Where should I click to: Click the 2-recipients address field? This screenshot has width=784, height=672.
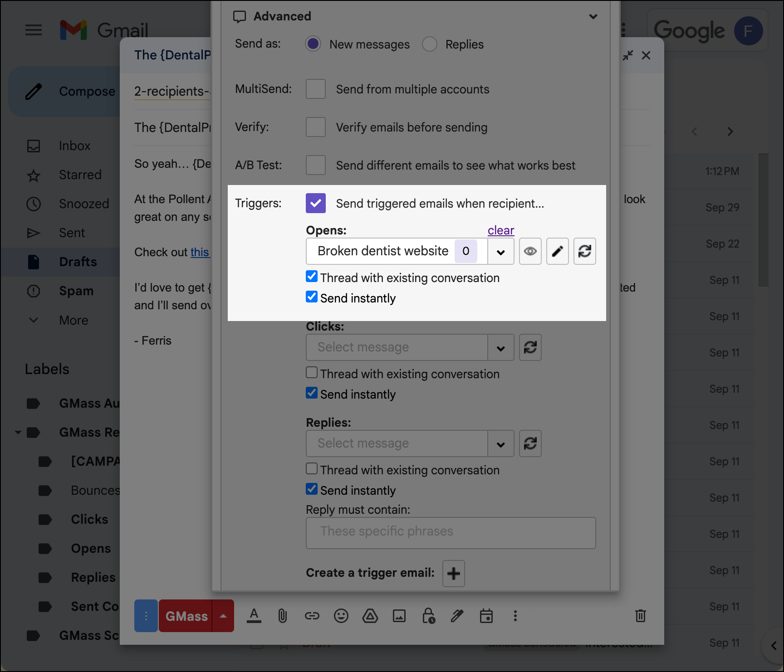(x=172, y=91)
